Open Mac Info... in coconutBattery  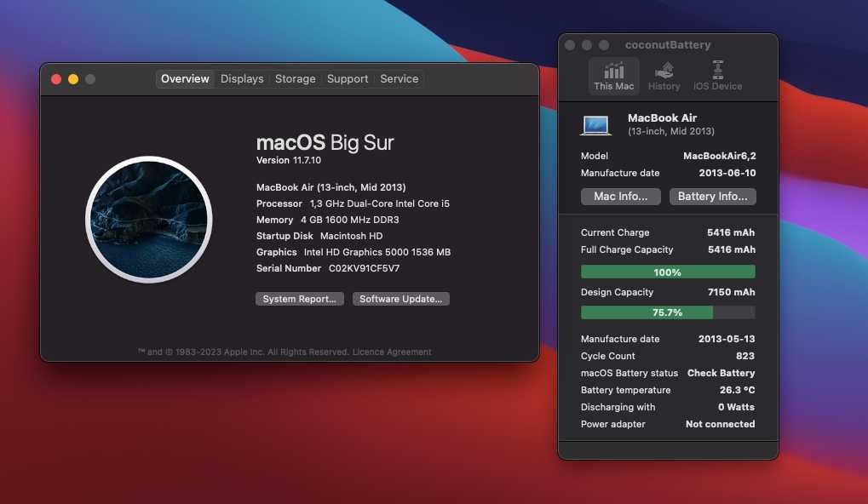pos(621,197)
